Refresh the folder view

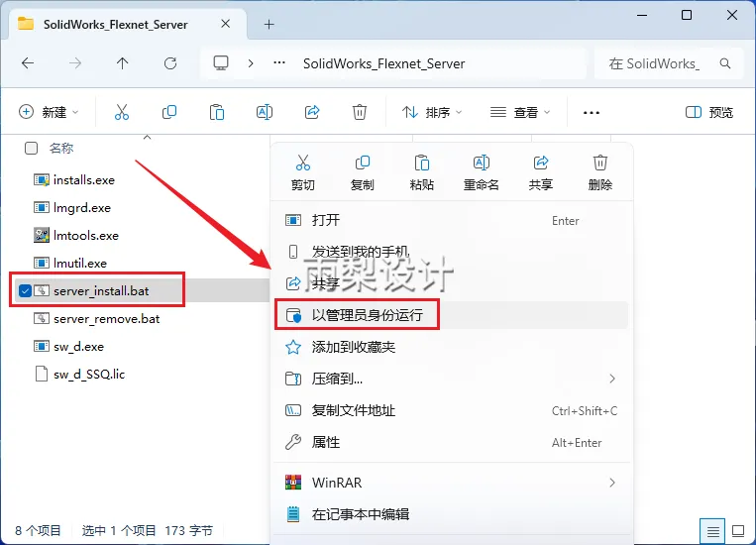click(x=170, y=63)
